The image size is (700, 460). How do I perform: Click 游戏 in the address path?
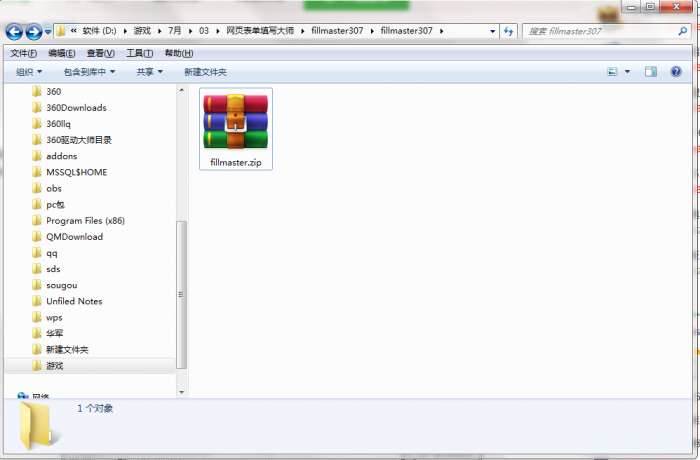click(142, 31)
